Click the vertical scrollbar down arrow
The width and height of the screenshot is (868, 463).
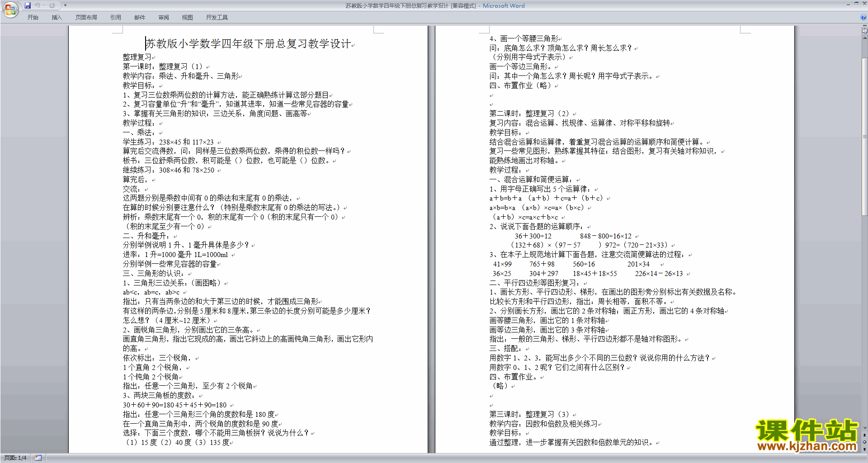point(865,429)
